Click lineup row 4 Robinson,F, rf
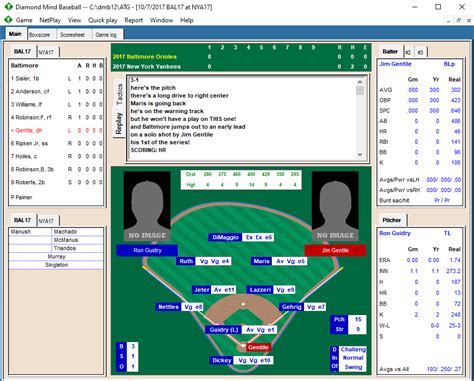The height and width of the screenshot is (381, 474). (x=56, y=118)
